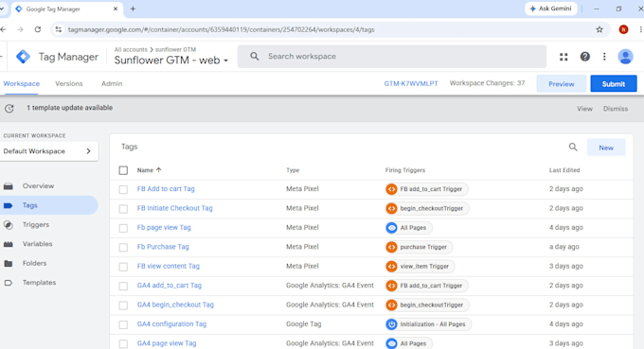Reload the page in the browser

37,29
